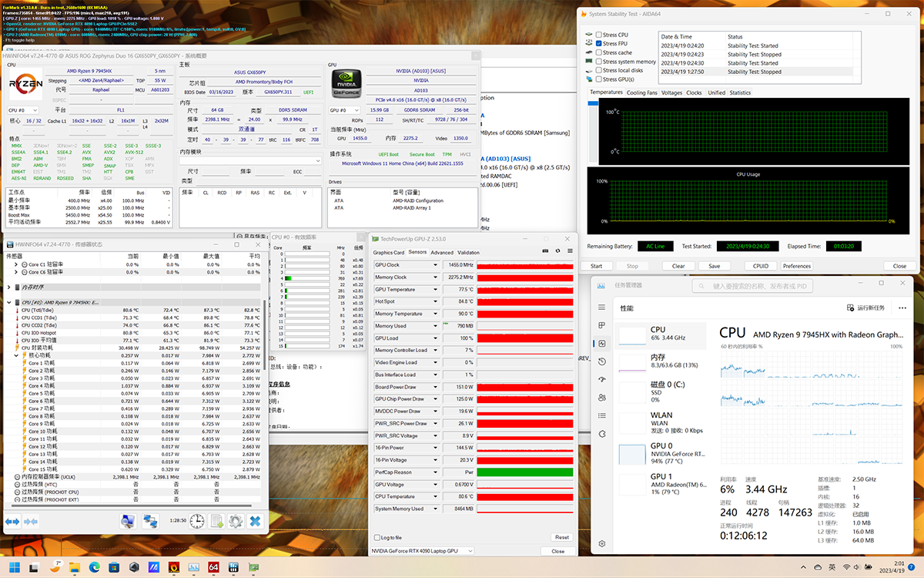Enable Stress CPU checkbox in AIDA64
Screen dimensions: 924x578
[600, 35]
